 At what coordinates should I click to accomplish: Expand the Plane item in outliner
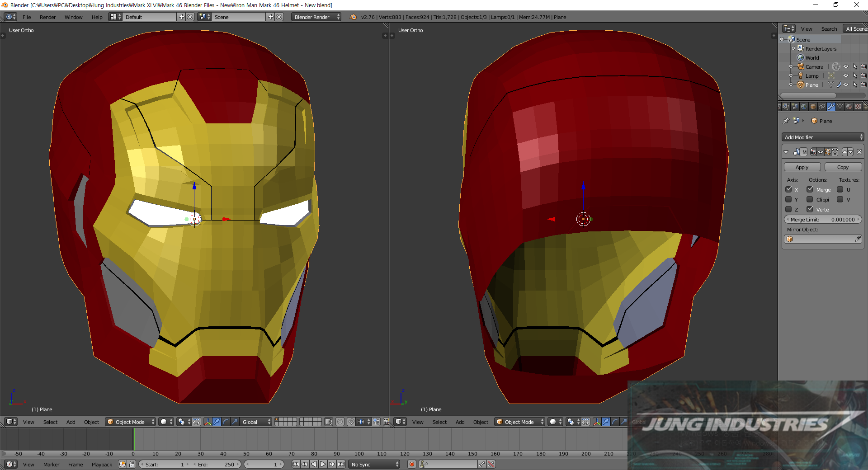pyautogui.click(x=791, y=85)
